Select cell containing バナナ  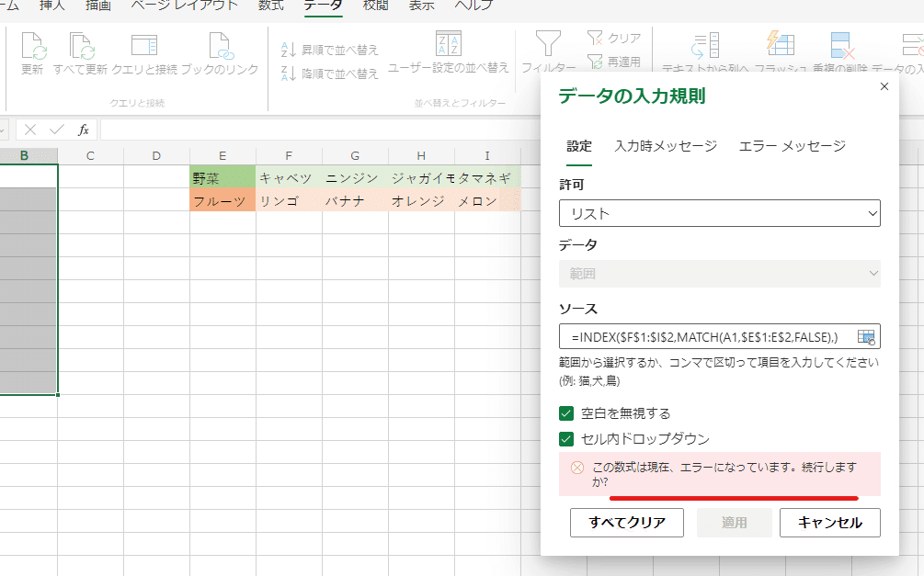[x=355, y=200]
